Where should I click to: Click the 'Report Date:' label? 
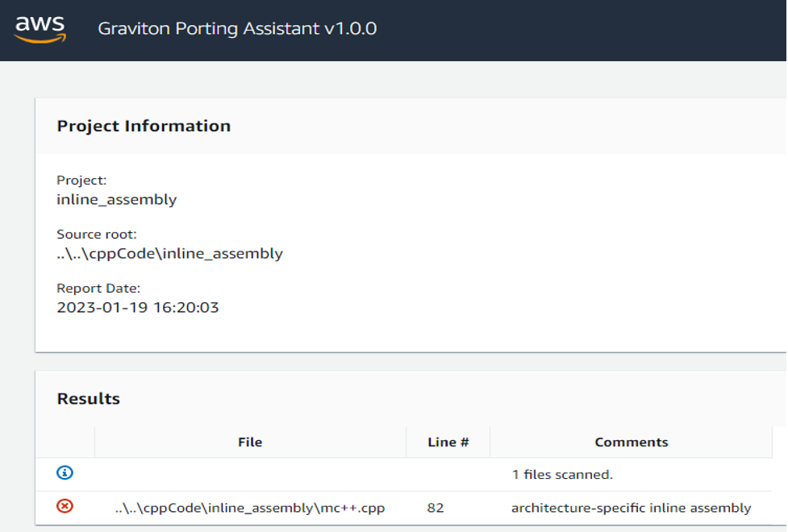[x=98, y=288]
